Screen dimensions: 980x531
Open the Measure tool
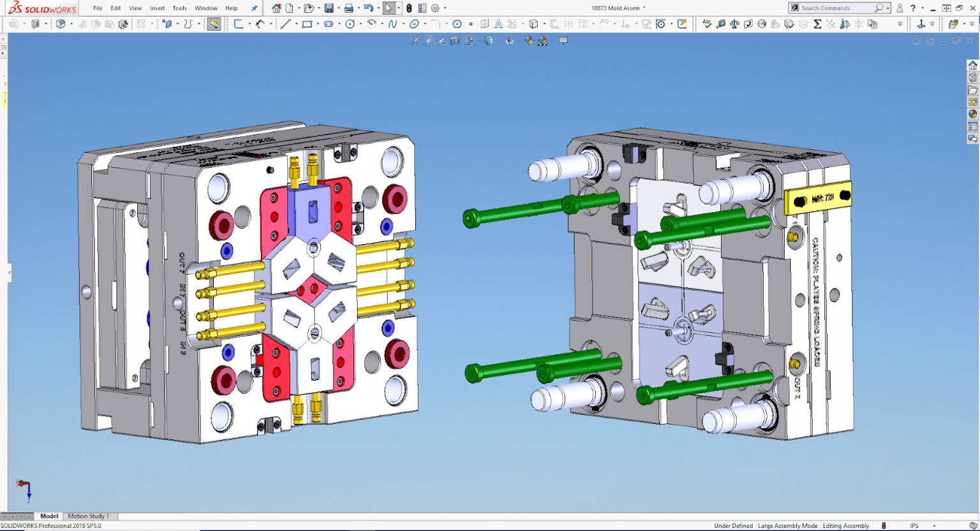[x=721, y=24]
